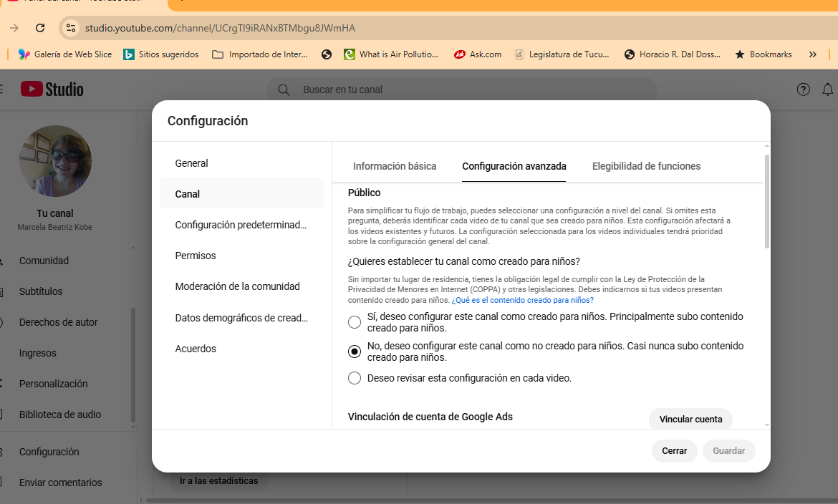Select 'Deseo revisar esta configuración en cada video' radio

pyautogui.click(x=355, y=378)
